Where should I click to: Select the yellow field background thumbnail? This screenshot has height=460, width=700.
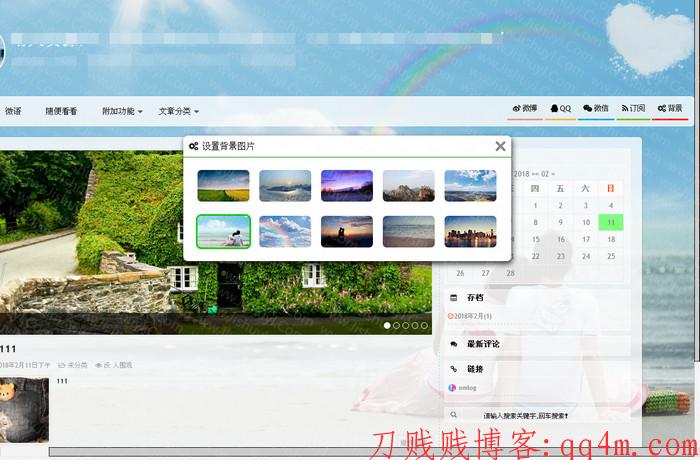click(223, 185)
